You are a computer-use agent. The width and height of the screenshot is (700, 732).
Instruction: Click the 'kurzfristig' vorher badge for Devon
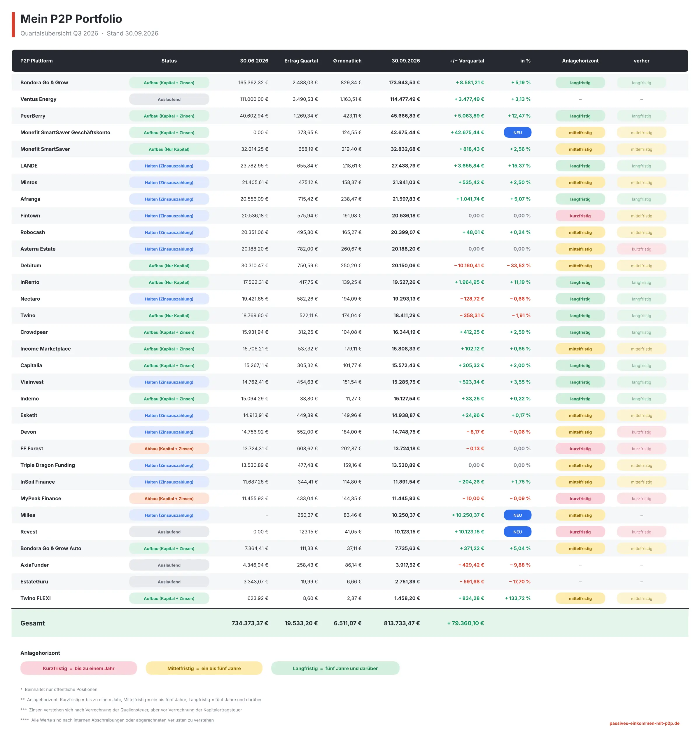click(641, 432)
